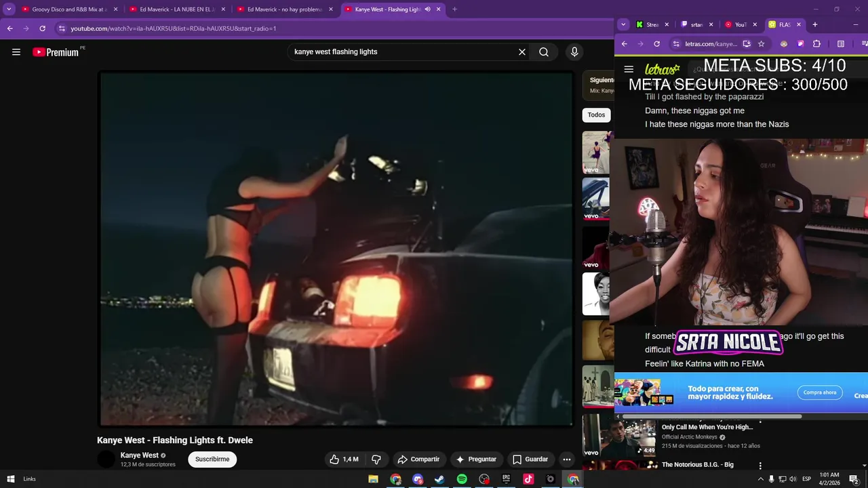Open Spotify from taskbar

[x=462, y=479]
